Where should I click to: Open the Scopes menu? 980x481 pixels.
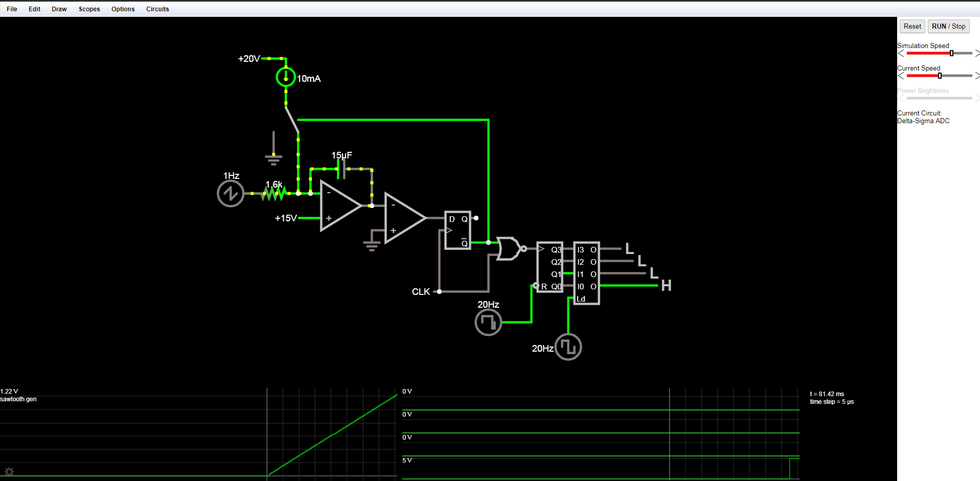coord(89,9)
